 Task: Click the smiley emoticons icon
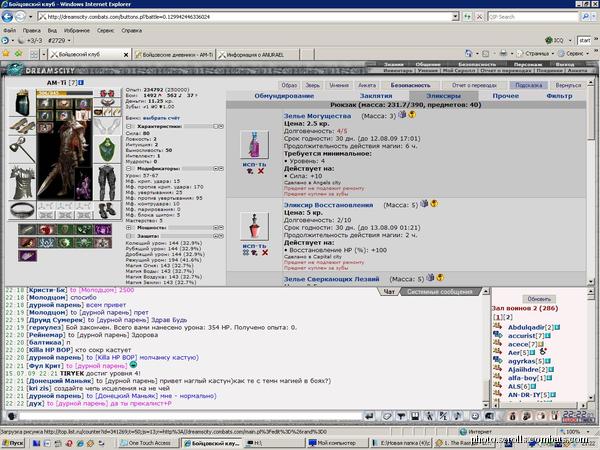pos(475,416)
